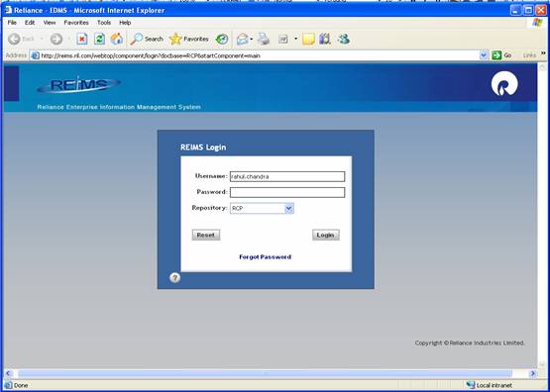Open the Mail icon dropdown arrow

pyautogui.click(x=251, y=39)
